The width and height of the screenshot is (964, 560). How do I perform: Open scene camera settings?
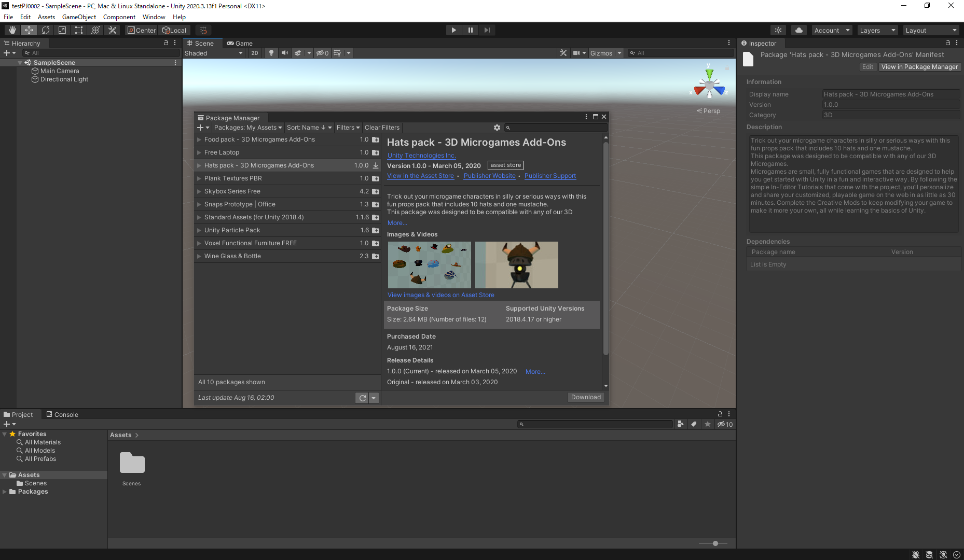coord(579,53)
